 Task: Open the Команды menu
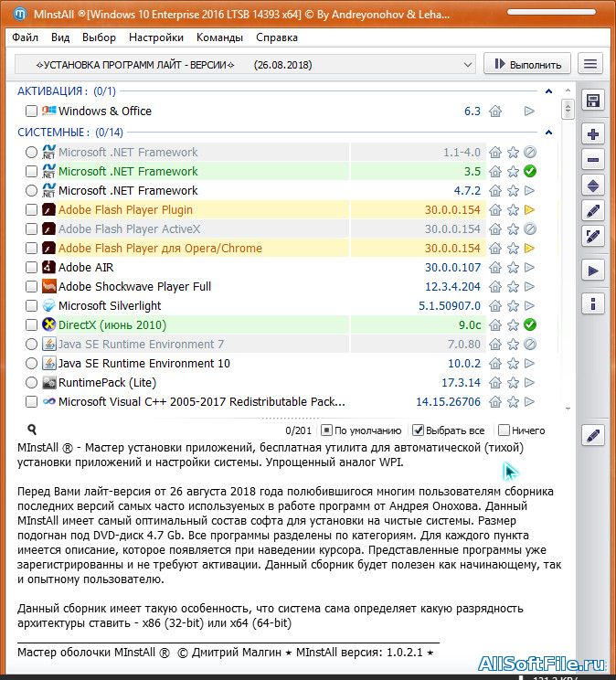click(x=219, y=37)
